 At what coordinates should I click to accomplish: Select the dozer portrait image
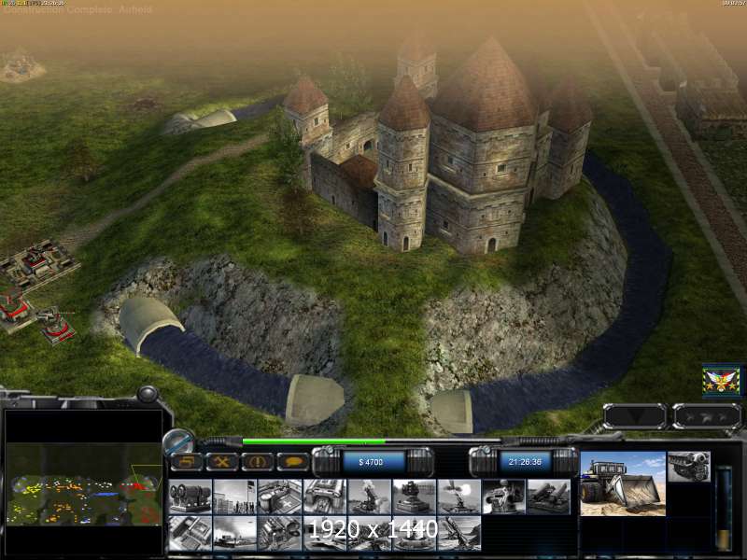click(623, 483)
